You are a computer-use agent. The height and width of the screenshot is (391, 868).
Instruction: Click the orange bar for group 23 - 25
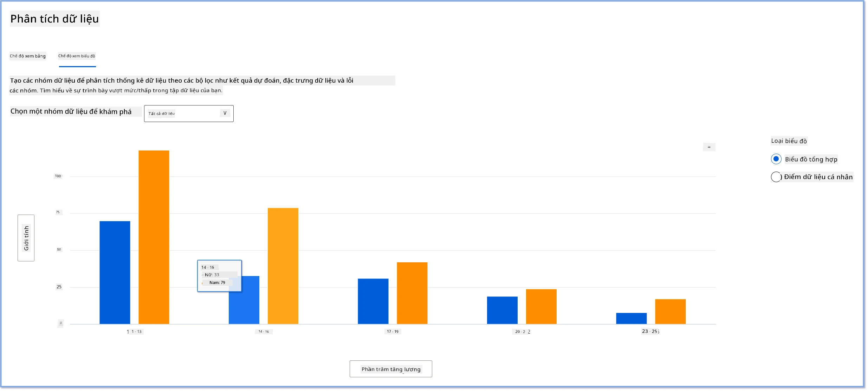[670, 312]
